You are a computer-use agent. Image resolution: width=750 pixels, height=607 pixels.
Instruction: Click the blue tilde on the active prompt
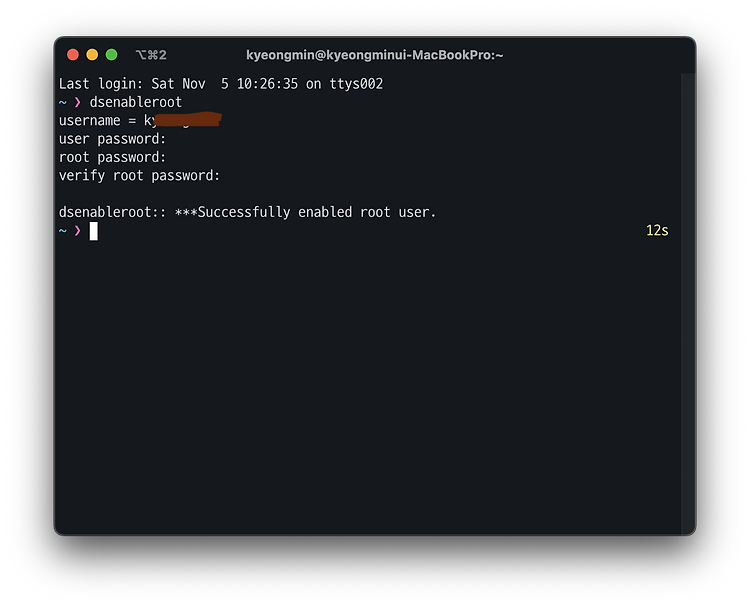point(63,231)
